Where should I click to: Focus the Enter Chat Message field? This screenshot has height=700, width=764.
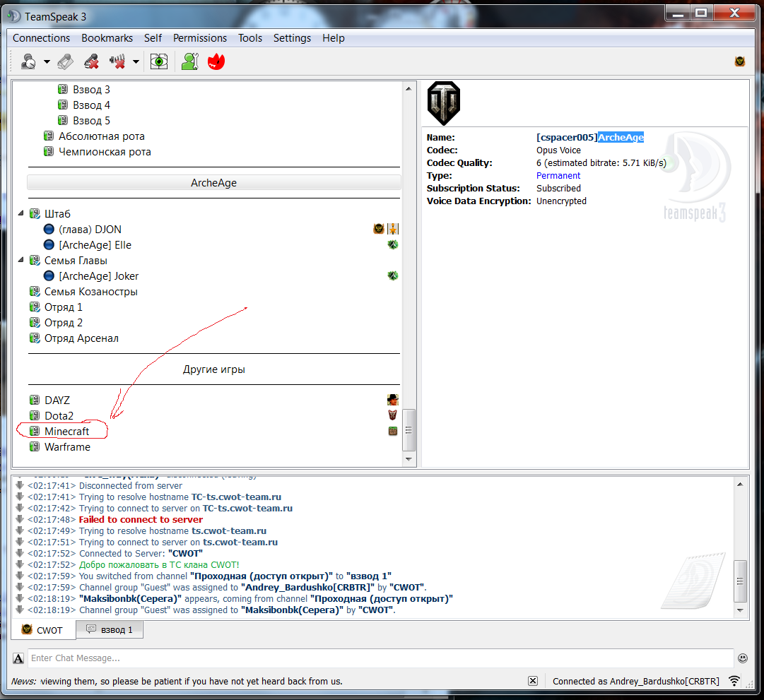[x=380, y=658]
